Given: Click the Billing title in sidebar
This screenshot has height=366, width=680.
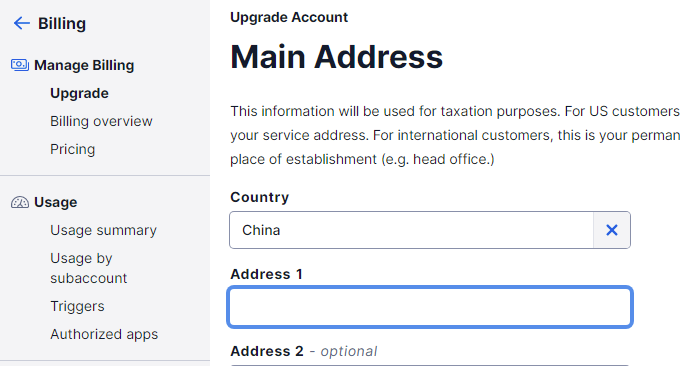Looking at the screenshot, I should pyautogui.click(x=62, y=23).
